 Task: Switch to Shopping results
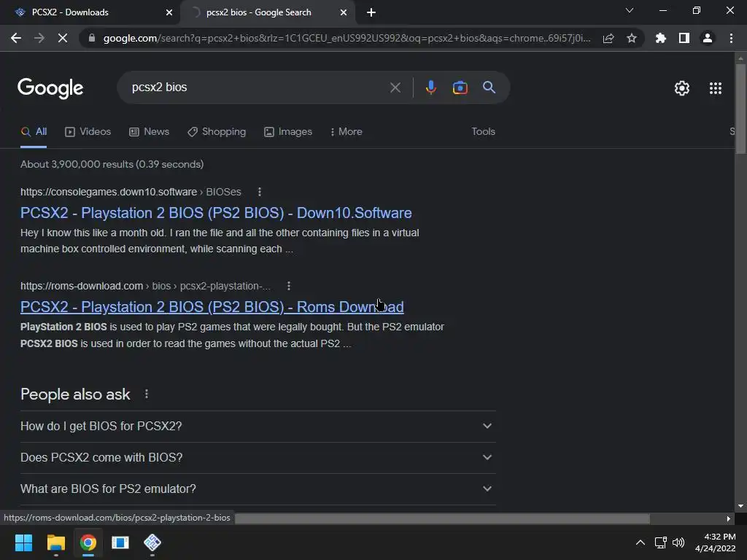coord(217,131)
